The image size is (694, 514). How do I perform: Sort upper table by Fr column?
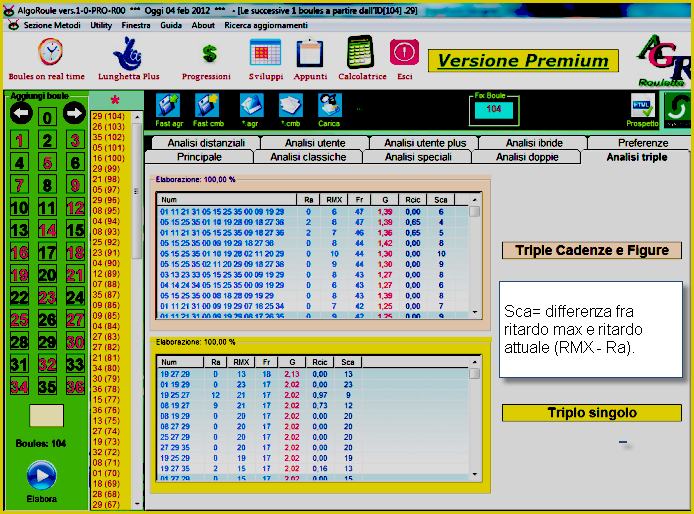(359, 200)
